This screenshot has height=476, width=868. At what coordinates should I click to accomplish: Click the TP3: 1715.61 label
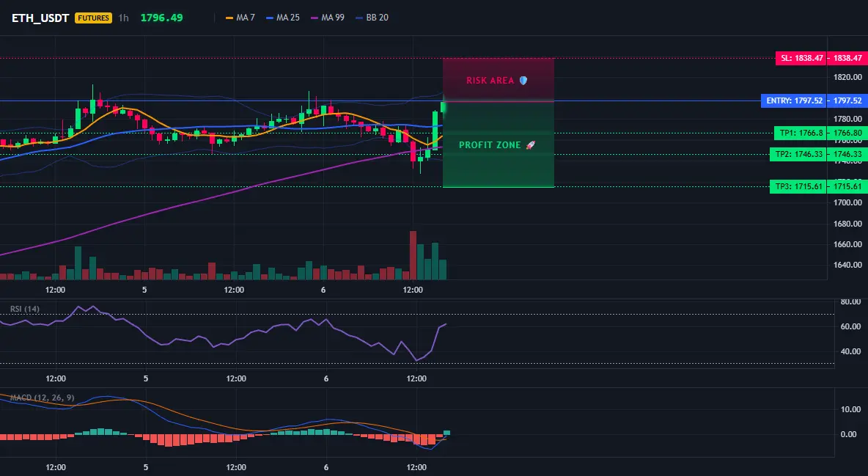[798, 187]
